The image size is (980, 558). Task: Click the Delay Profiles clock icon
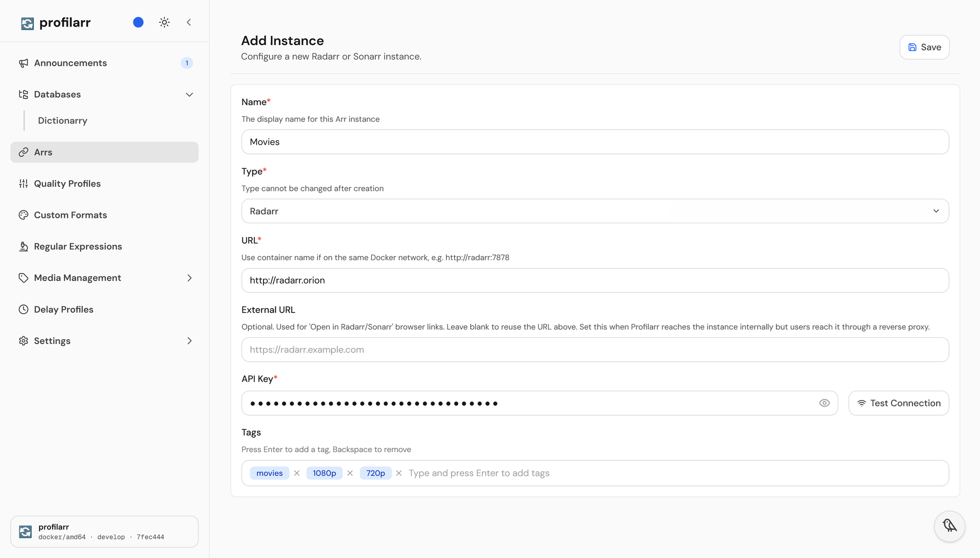coord(24,309)
